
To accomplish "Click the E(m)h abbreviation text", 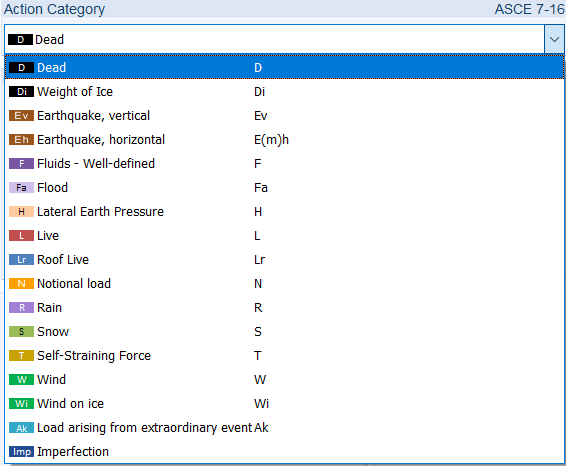I will [271, 140].
